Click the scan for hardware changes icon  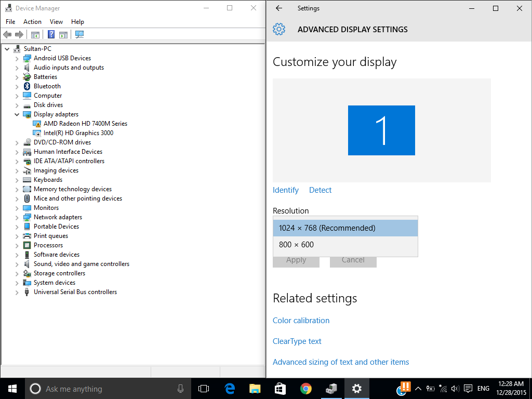pyautogui.click(x=79, y=34)
